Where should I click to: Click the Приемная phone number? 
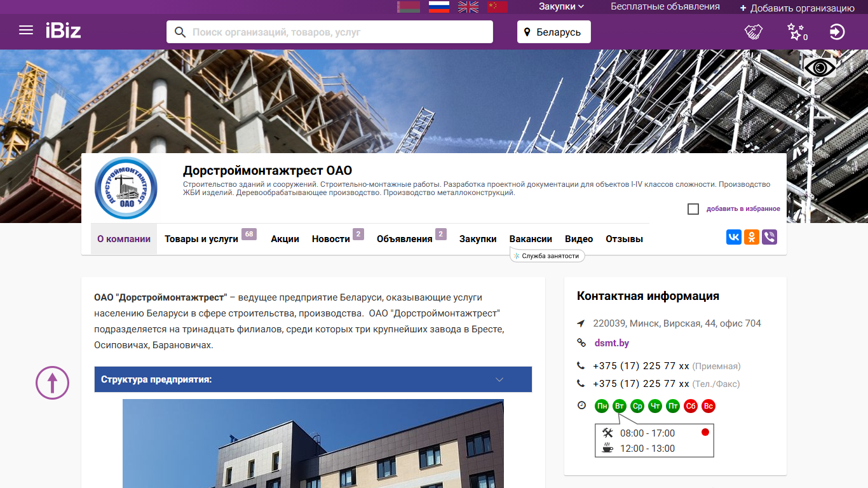641,366
